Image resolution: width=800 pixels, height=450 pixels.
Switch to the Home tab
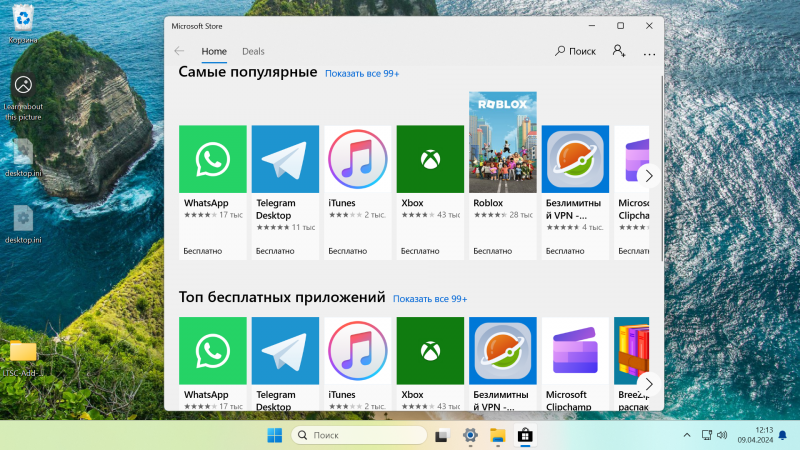pos(214,51)
